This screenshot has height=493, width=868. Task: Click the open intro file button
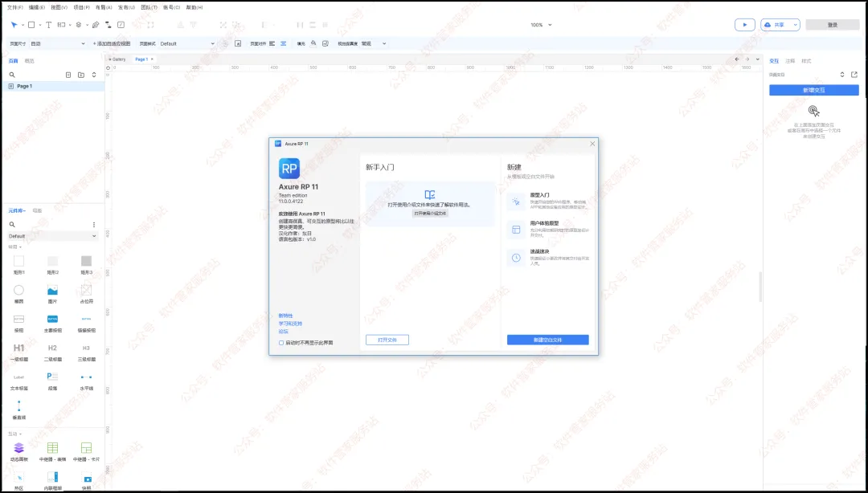pyautogui.click(x=430, y=213)
